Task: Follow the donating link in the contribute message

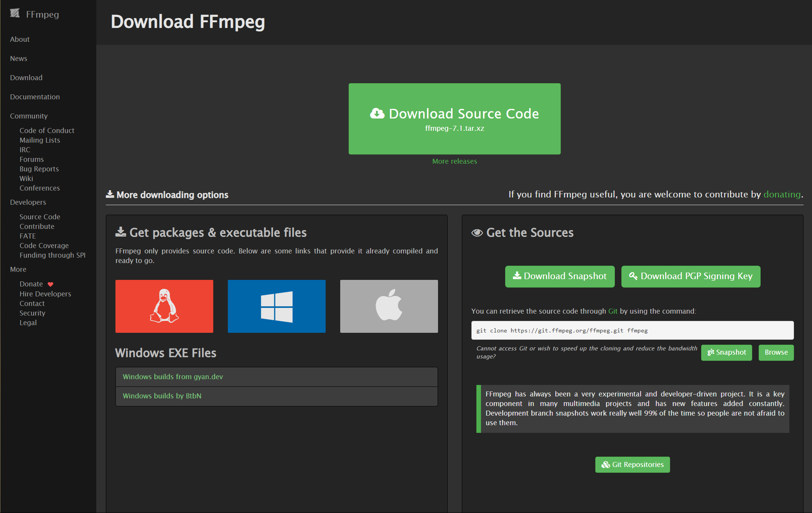Action: (x=782, y=194)
